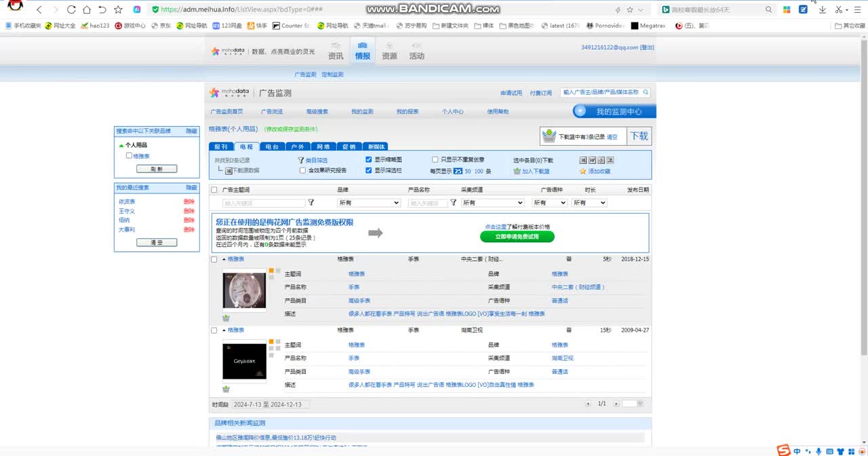Viewport: 868px width, 456px height.
Task: Go back with the browser back arrow
Action: (x=39, y=9)
